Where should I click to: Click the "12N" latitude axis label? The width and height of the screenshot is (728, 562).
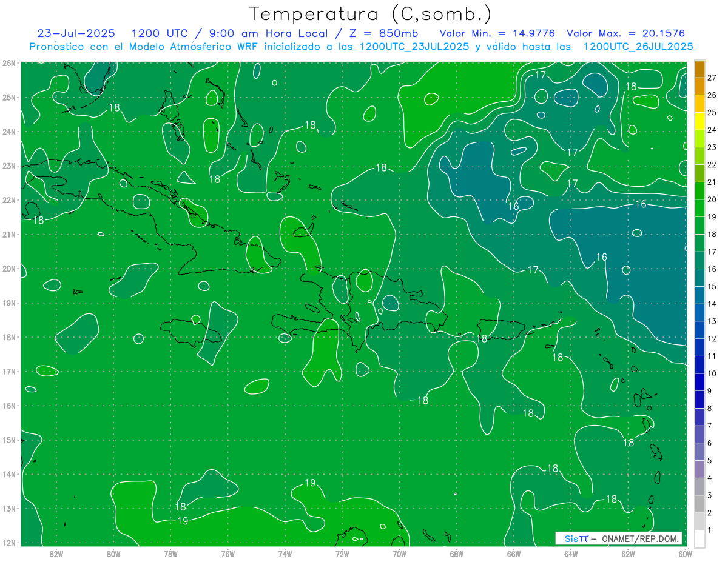point(9,543)
